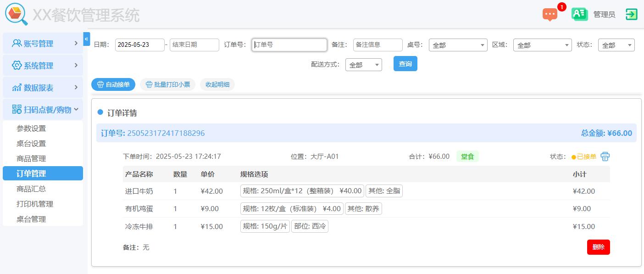The height and width of the screenshot is (274, 644).
Task: Open the message notifications icon
Action: [550, 14]
